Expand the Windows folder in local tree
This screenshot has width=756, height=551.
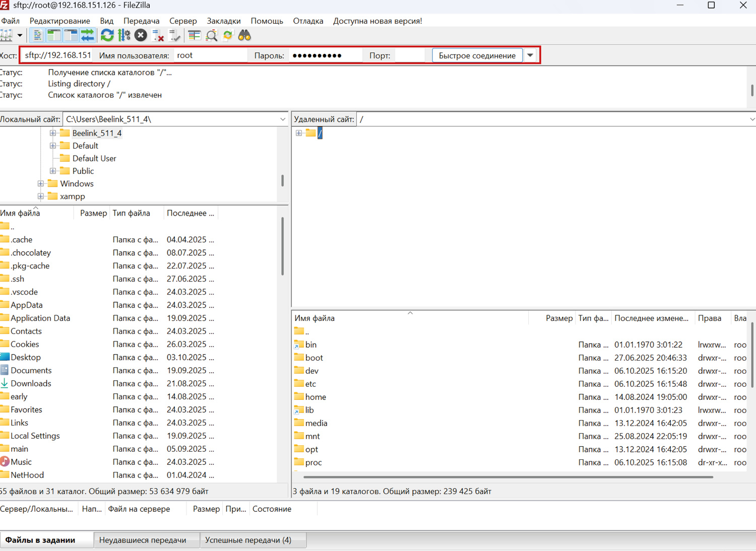click(x=41, y=184)
